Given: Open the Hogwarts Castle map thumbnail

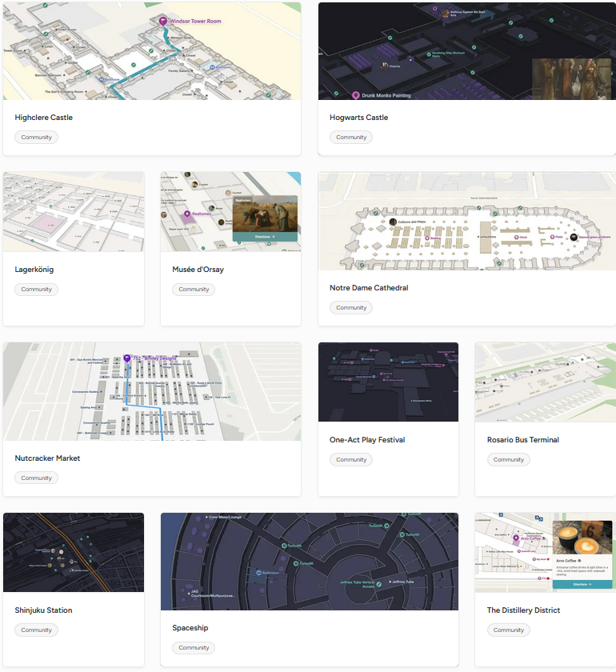Looking at the screenshot, I should point(467,51).
